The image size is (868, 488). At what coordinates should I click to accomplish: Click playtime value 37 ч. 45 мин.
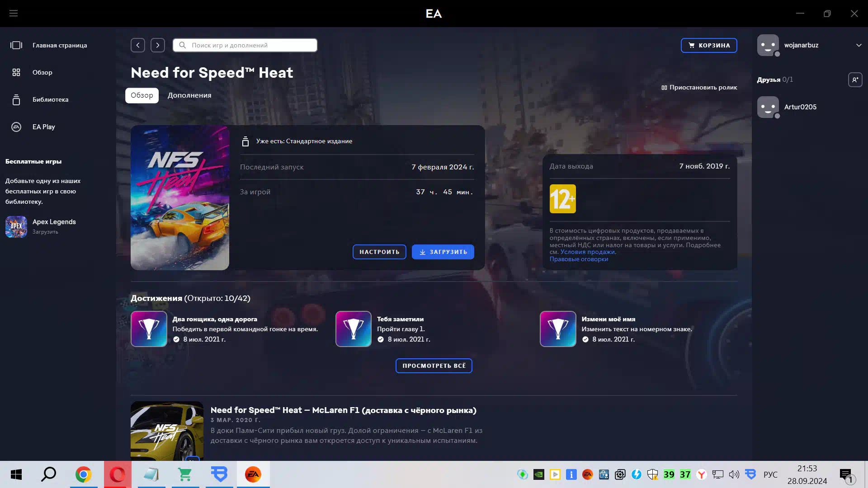click(x=444, y=192)
